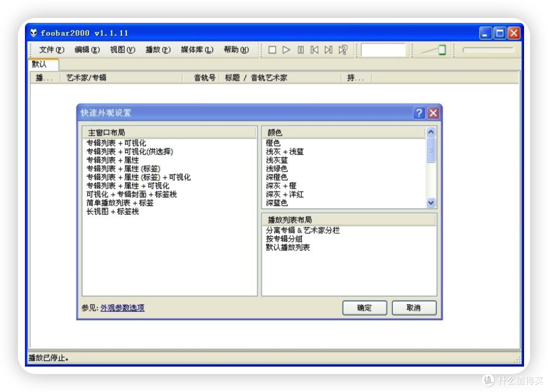Image resolution: width=548 pixels, height=392 pixels.
Task: Choose the 浅绿色 color scheme
Action: coord(277,169)
